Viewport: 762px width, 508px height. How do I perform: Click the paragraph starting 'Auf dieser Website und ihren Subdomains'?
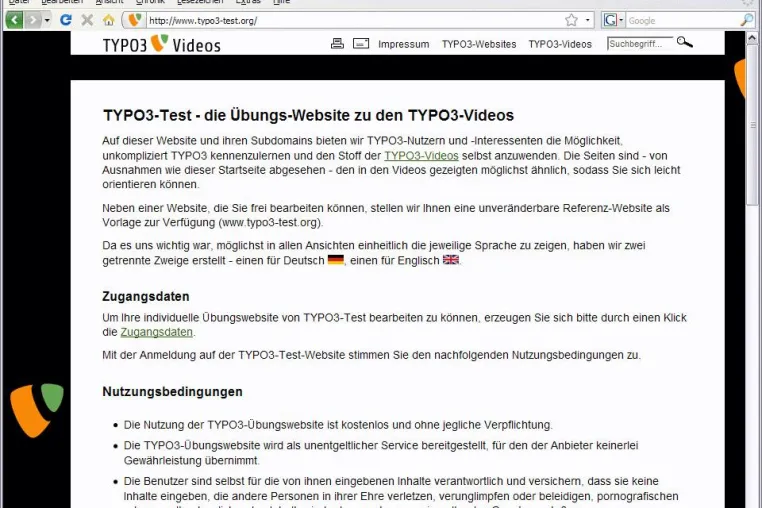coord(391,162)
